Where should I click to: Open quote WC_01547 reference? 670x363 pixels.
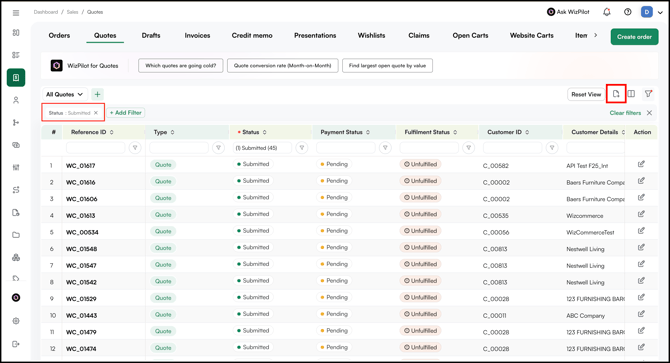pyautogui.click(x=81, y=266)
